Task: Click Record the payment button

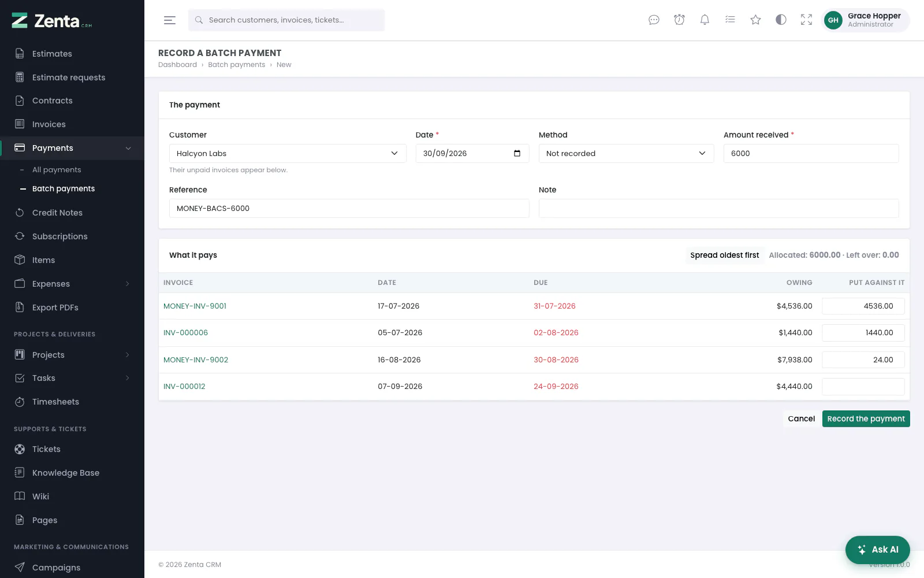Action: pyautogui.click(x=866, y=419)
